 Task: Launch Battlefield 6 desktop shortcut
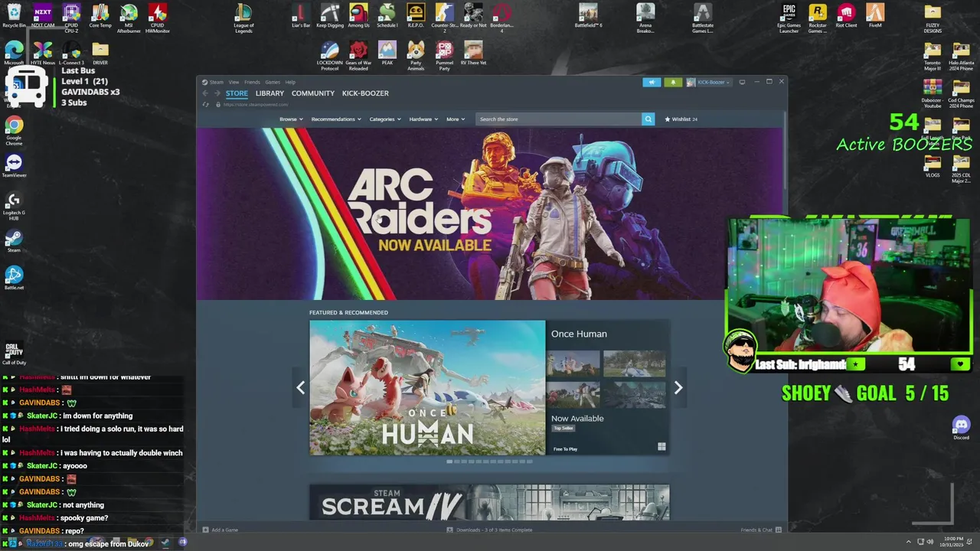[x=588, y=16]
